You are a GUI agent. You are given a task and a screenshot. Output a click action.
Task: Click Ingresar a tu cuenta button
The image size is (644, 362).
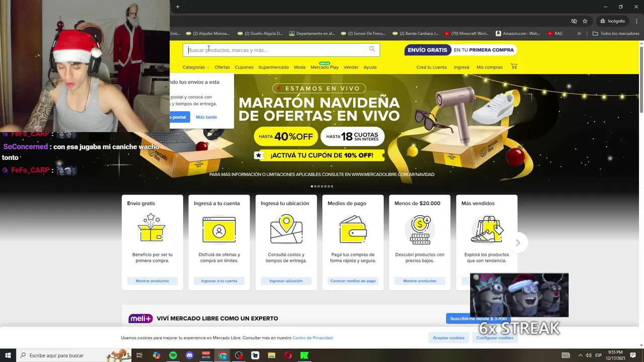[219, 281]
